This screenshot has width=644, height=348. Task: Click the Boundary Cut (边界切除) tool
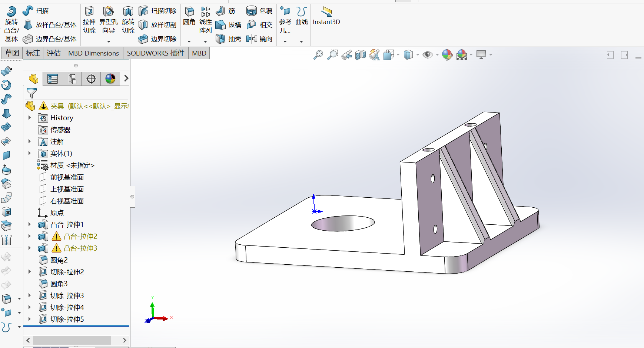tap(157, 39)
